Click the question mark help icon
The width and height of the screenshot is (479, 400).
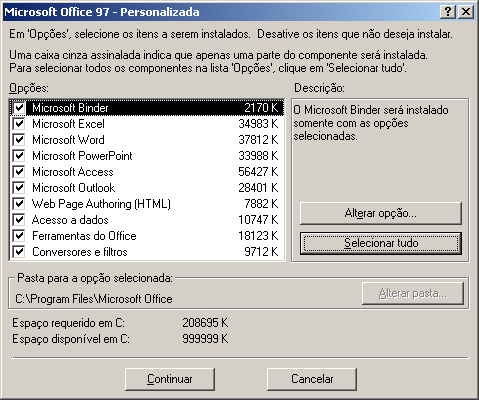[448, 12]
